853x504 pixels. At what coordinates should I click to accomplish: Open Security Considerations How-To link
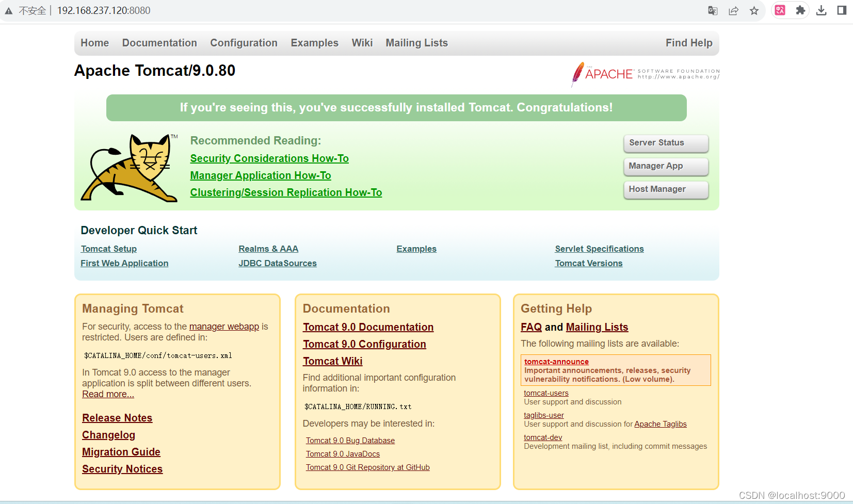[x=269, y=158]
